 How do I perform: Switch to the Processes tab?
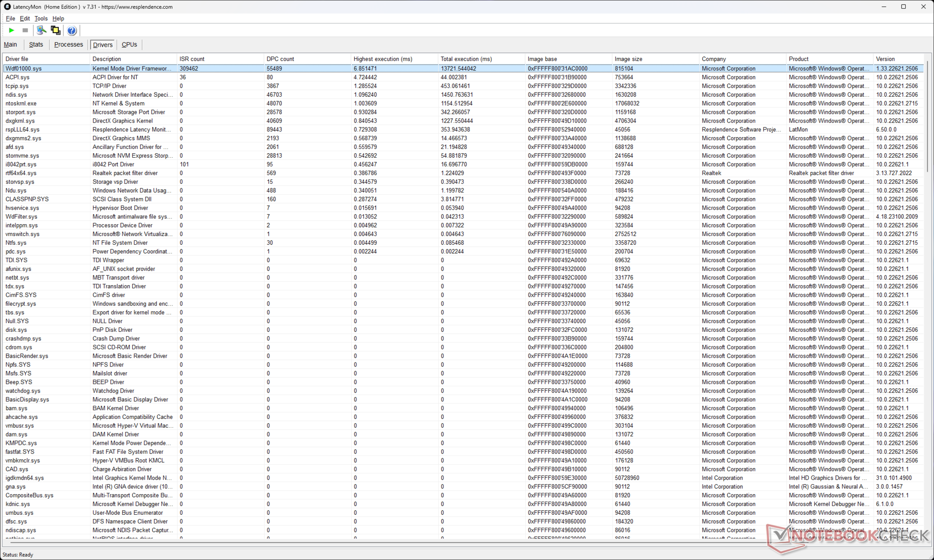69,44
